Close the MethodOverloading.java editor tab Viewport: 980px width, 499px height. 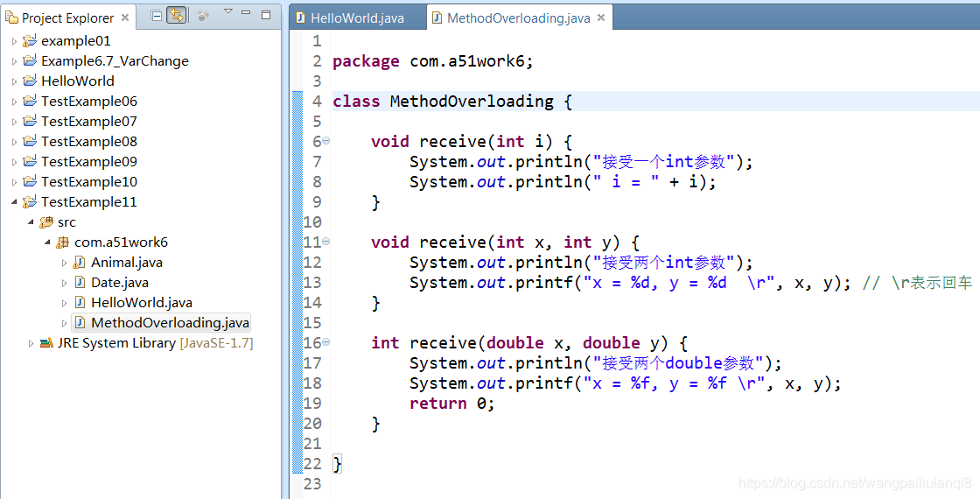[600, 18]
